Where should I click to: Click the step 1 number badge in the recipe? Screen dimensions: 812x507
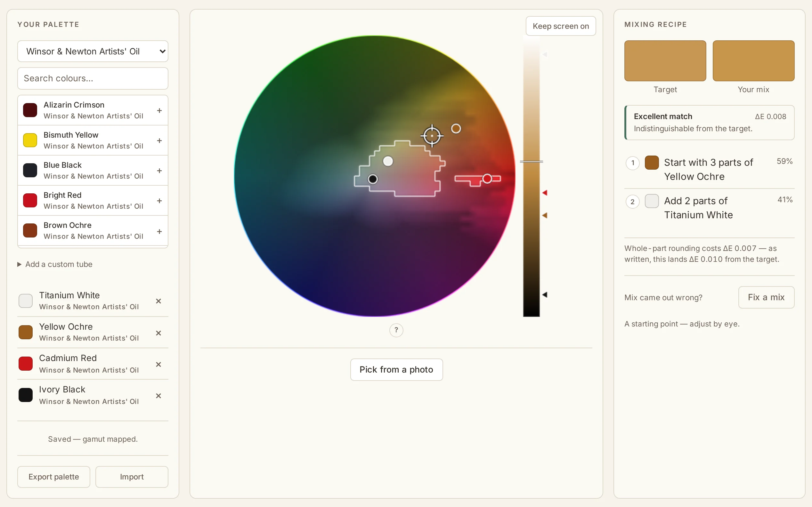pos(633,163)
